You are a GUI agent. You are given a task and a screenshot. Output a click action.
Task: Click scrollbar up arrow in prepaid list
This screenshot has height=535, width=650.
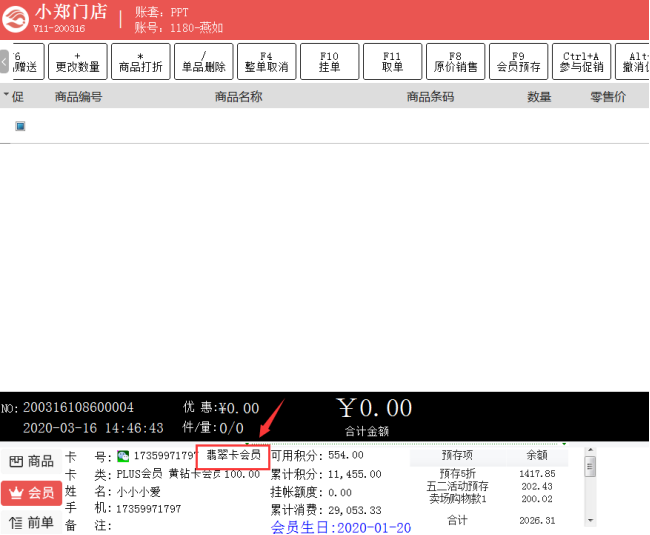590,450
